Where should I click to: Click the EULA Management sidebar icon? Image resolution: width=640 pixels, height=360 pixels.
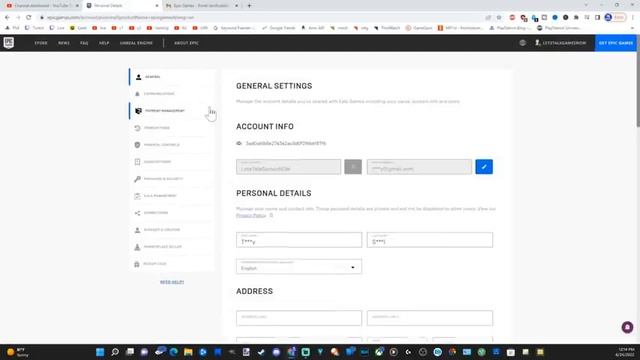pyautogui.click(x=138, y=196)
